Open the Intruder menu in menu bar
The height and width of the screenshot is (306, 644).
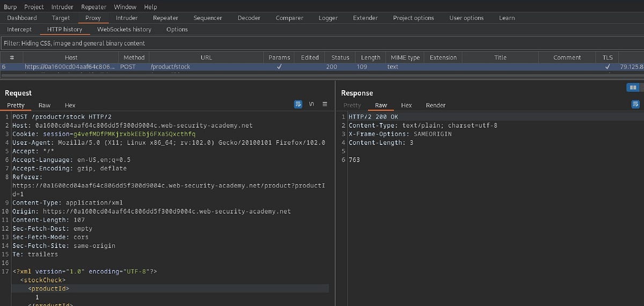pos(62,7)
